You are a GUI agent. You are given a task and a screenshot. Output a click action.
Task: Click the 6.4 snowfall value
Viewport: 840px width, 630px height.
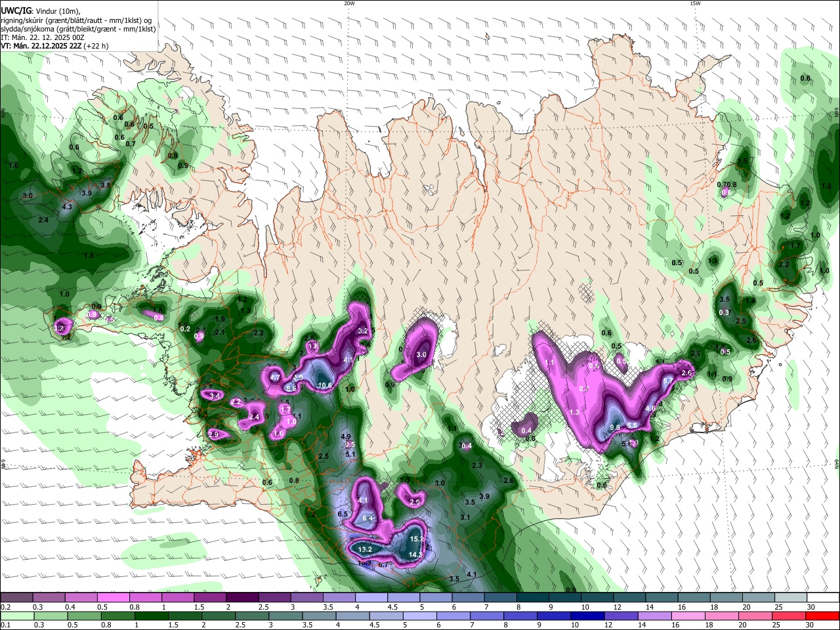367,518
